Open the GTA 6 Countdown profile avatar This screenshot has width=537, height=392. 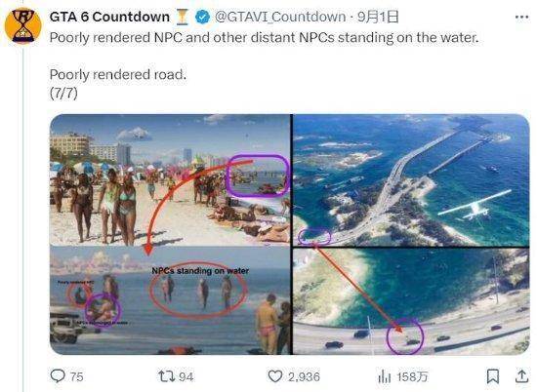[x=23, y=26]
